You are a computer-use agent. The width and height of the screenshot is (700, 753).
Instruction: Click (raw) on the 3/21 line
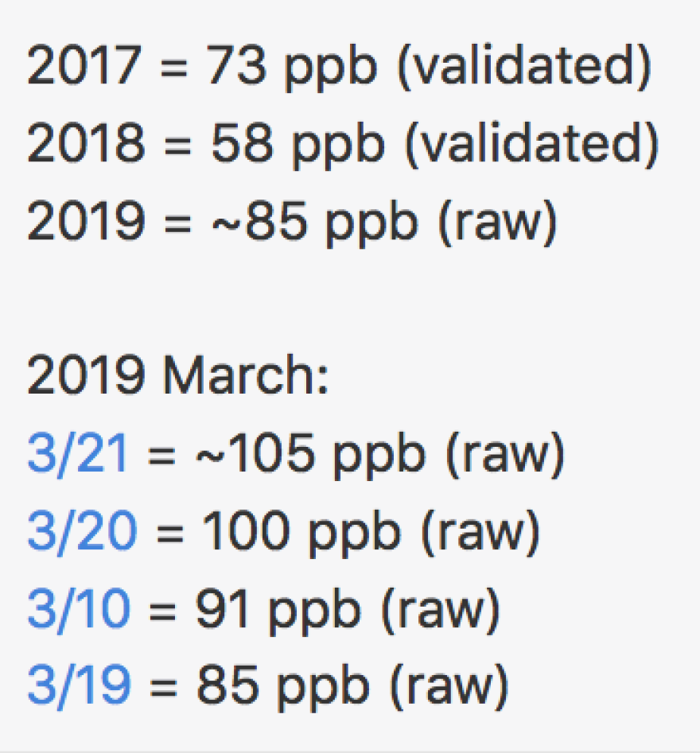505,454
